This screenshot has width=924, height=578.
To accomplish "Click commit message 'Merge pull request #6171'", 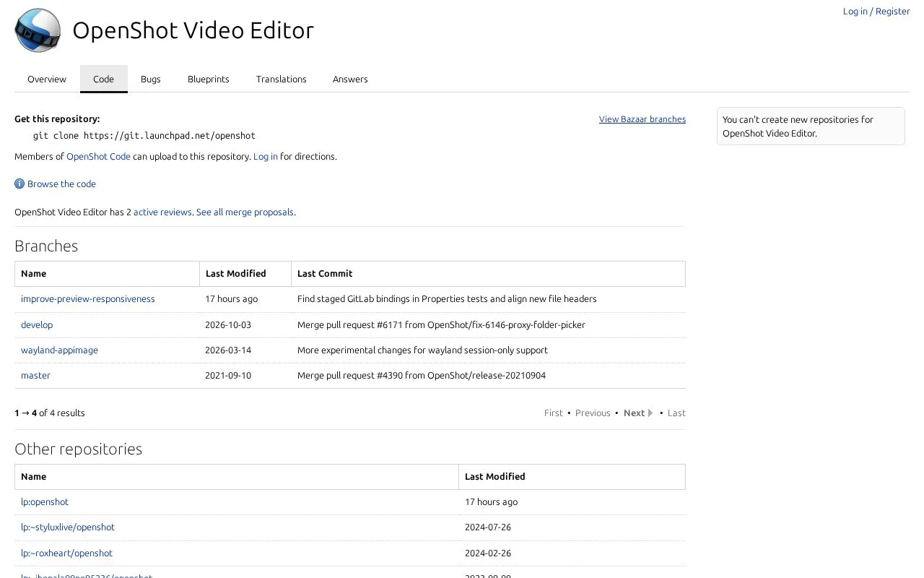I will click(441, 324).
